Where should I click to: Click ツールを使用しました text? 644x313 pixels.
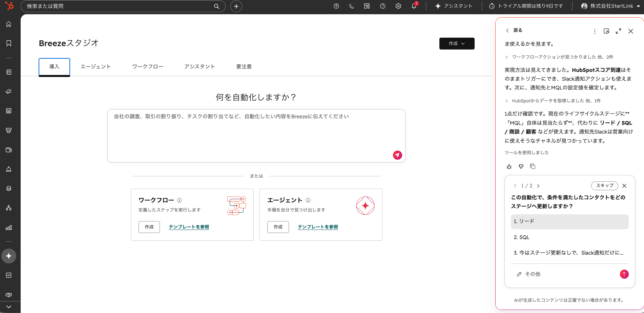[527, 153]
